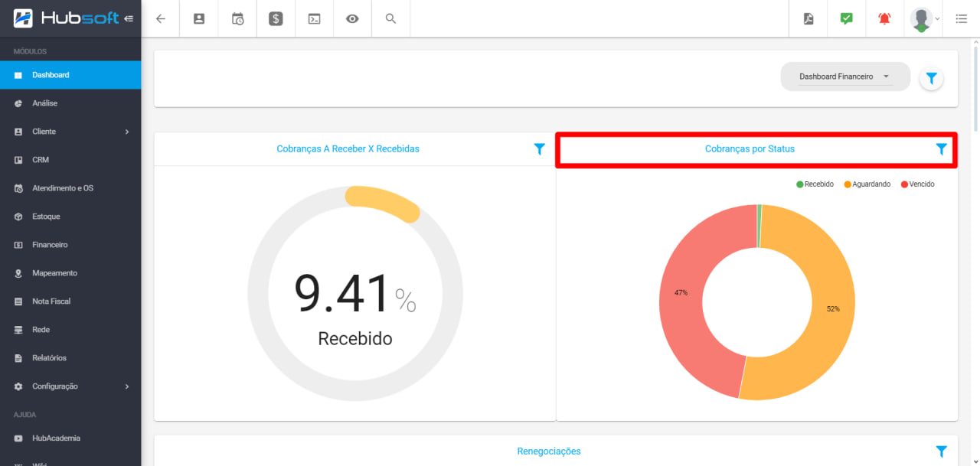
Task: Click the Hubsoft logo
Action: (x=67, y=18)
